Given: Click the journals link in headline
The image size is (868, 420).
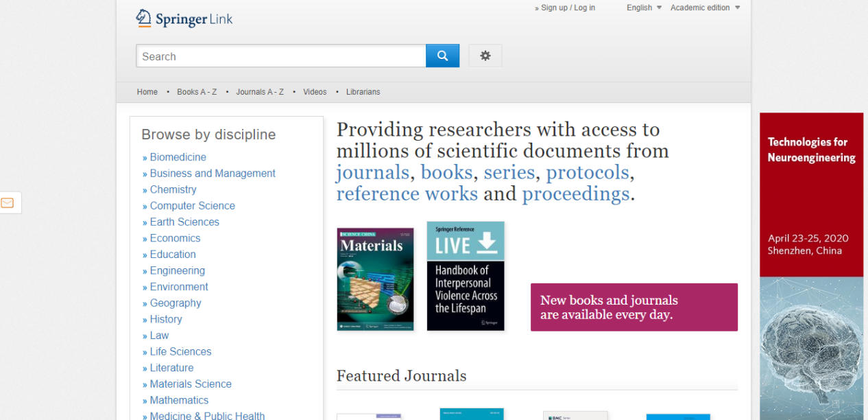Looking at the screenshot, I should pyautogui.click(x=372, y=172).
